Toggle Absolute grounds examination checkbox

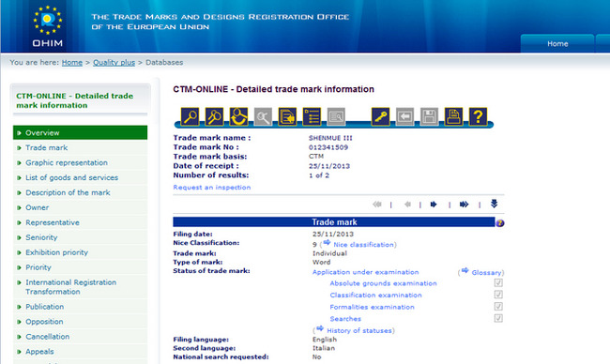coord(498,282)
